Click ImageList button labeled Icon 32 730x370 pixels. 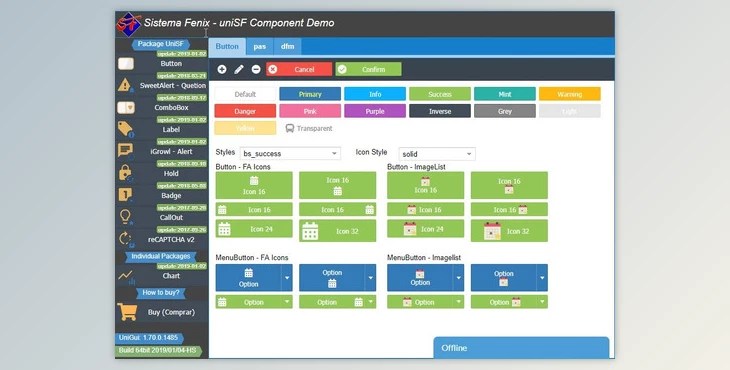click(509, 231)
